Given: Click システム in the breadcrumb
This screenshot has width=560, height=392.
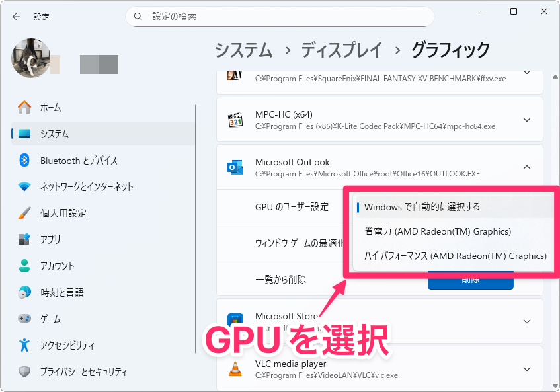Looking at the screenshot, I should (x=243, y=50).
